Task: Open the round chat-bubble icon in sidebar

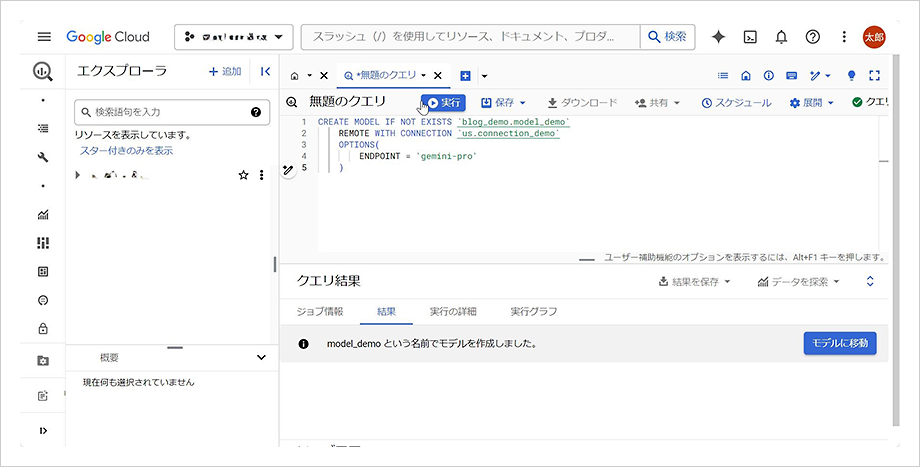Action: tap(43, 300)
